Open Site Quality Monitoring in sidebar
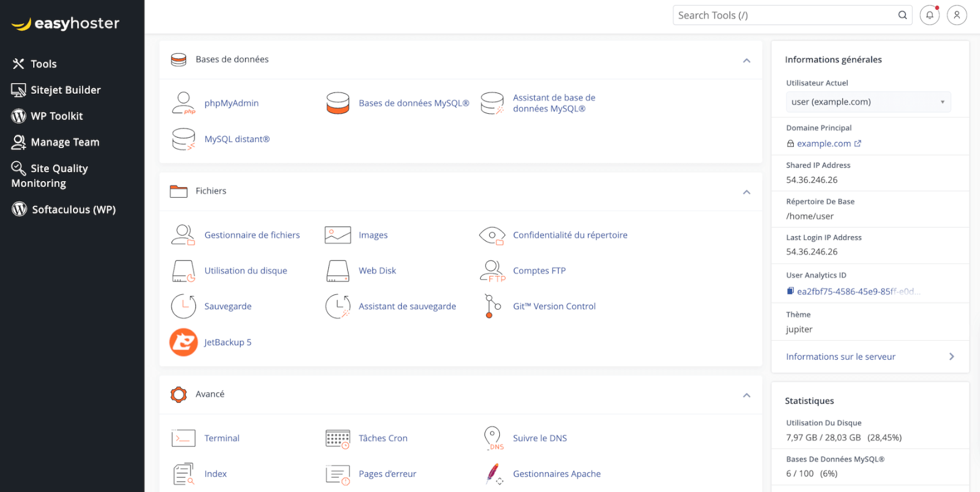This screenshot has width=980, height=492. click(50, 176)
